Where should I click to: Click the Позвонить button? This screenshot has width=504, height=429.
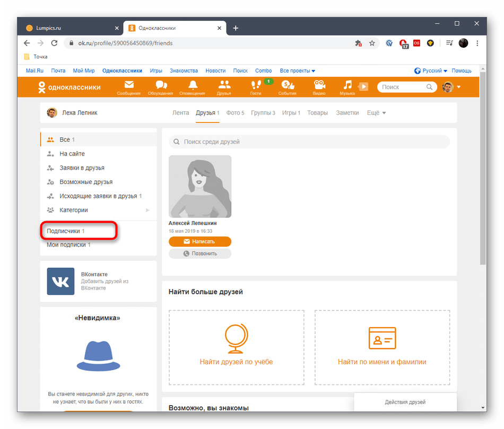[200, 253]
